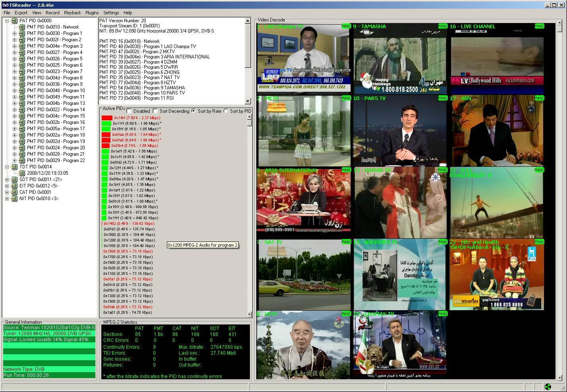Expand PMT PID 0x004e Program 3 node
The width and height of the screenshot is (567, 392).
pos(14,46)
